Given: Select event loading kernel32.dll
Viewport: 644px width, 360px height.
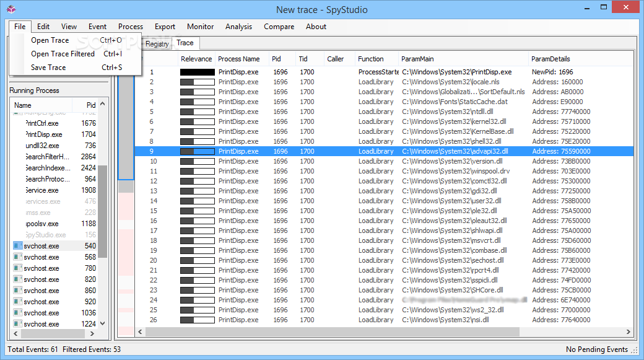Looking at the screenshot, I should click(385, 121).
